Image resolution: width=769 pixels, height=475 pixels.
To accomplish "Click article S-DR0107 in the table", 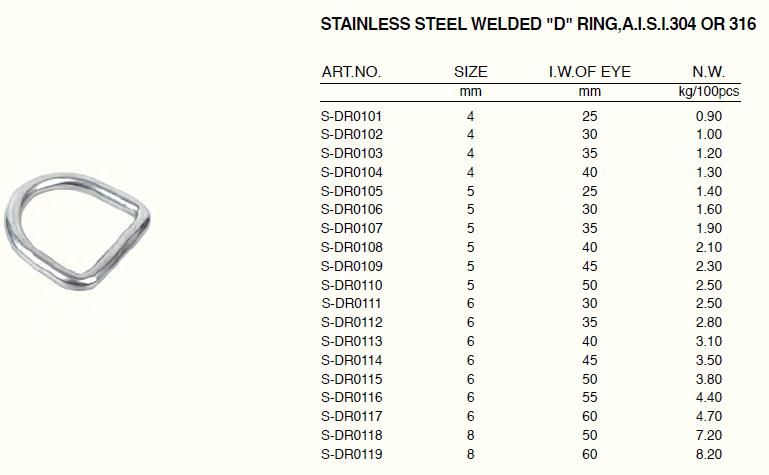I will [351, 228].
